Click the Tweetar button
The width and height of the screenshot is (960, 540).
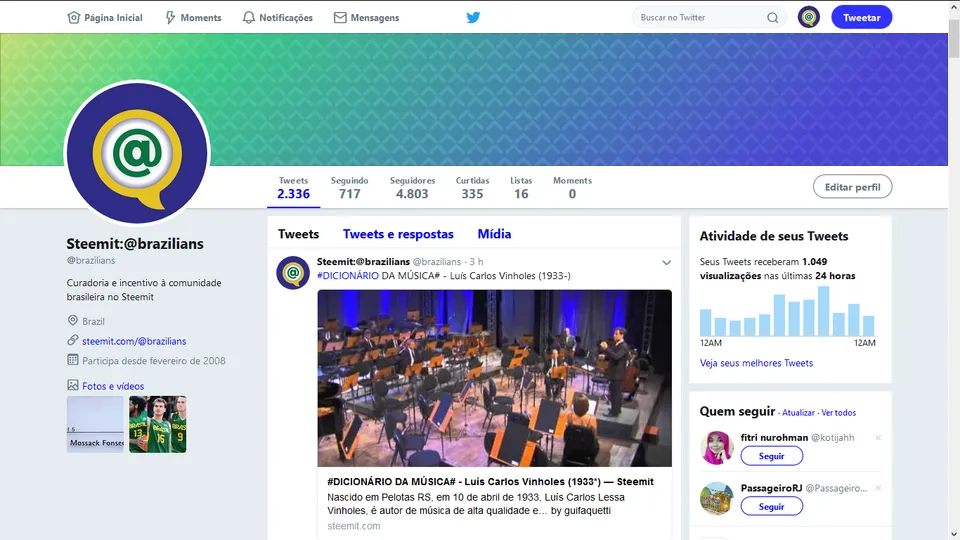(x=861, y=17)
